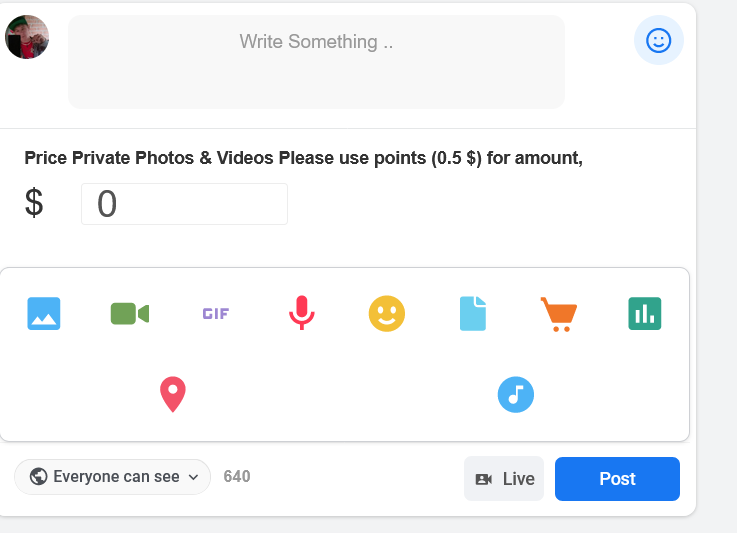This screenshot has height=533, width=737.
Task: Expand the Everyone can see dropdown
Action: 112,477
